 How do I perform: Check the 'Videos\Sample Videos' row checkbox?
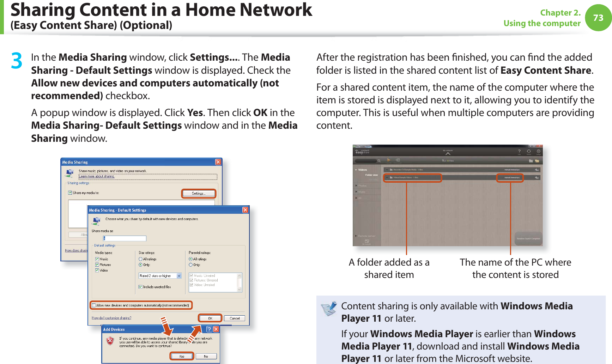pyautogui.click(x=387, y=177)
